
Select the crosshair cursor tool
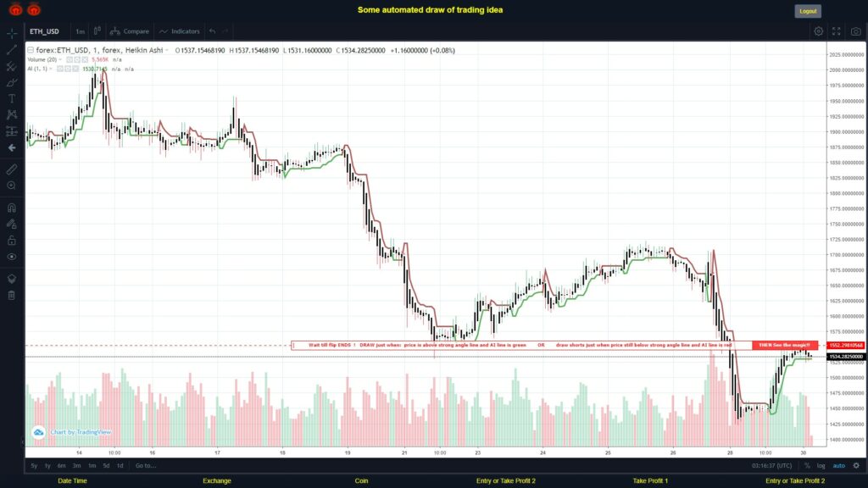pyautogui.click(x=12, y=33)
